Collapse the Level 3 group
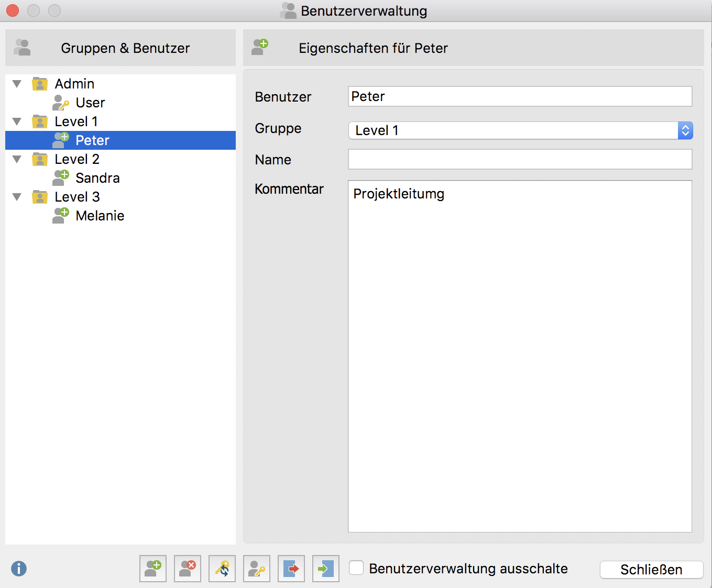The height and width of the screenshot is (588, 712). tap(17, 197)
